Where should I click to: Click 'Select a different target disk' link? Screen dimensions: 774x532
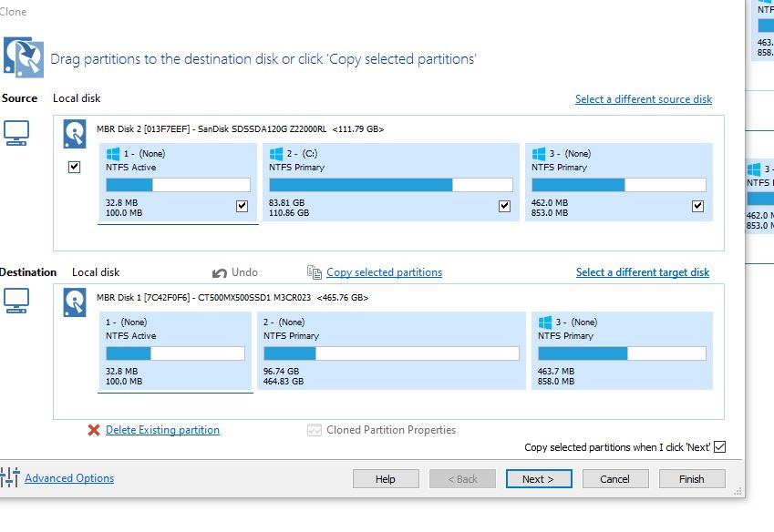pyautogui.click(x=642, y=272)
